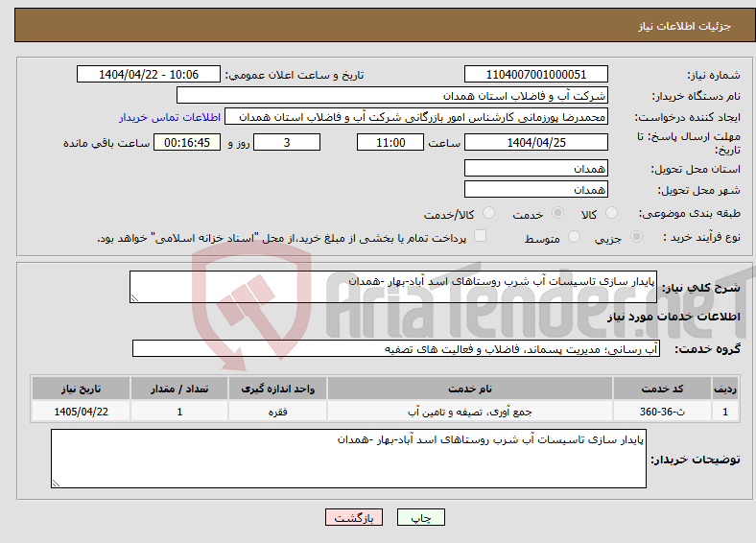
Task: Click the remaining time field 00:16:45
Action: click(x=187, y=142)
